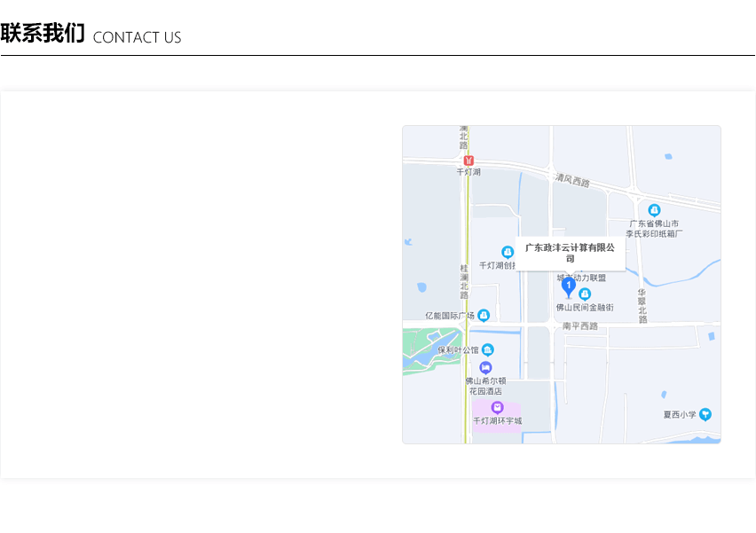Click the 桂澜北路 road label near the middle
This screenshot has width=756, height=533.
[464, 281]
